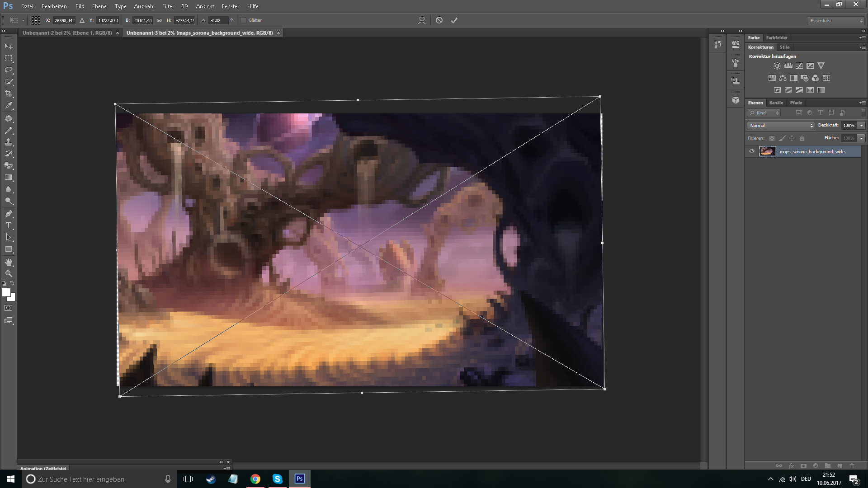Switch to Unbenannt-2 document tab
Image resolution: width=868 pixels, height=488 pixels.
(x=67, y=33)
